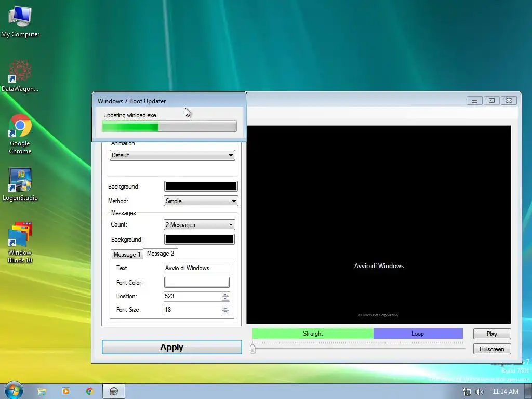Launch Google Chrome from desktop
The height and width of the screenshot is (399, 532).
click(20, 135)
